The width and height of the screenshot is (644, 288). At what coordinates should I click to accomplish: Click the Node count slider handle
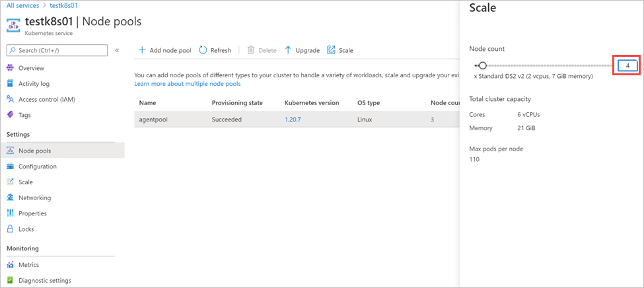(483, 65)
